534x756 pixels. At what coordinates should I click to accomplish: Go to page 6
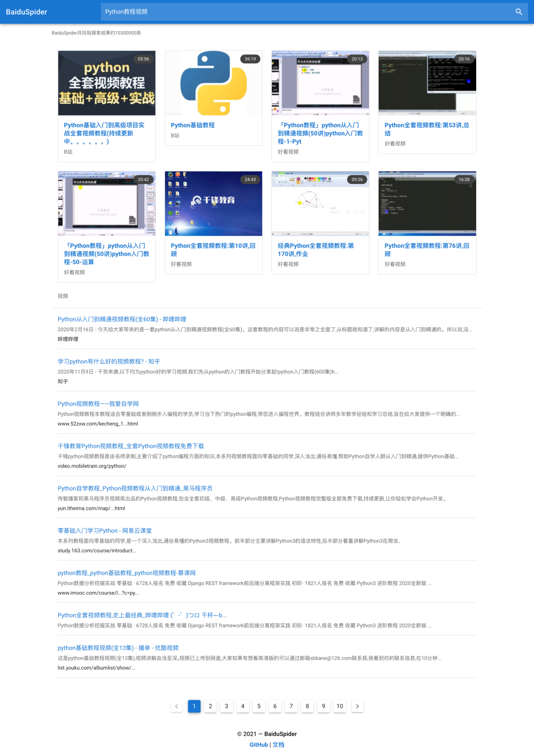[275, 706]
